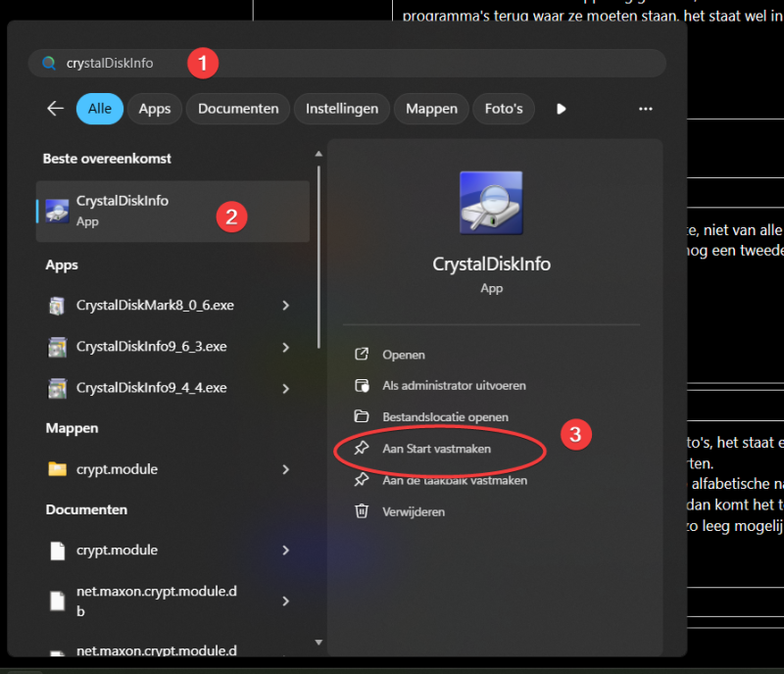Click the back arrow in search panel

55,109
